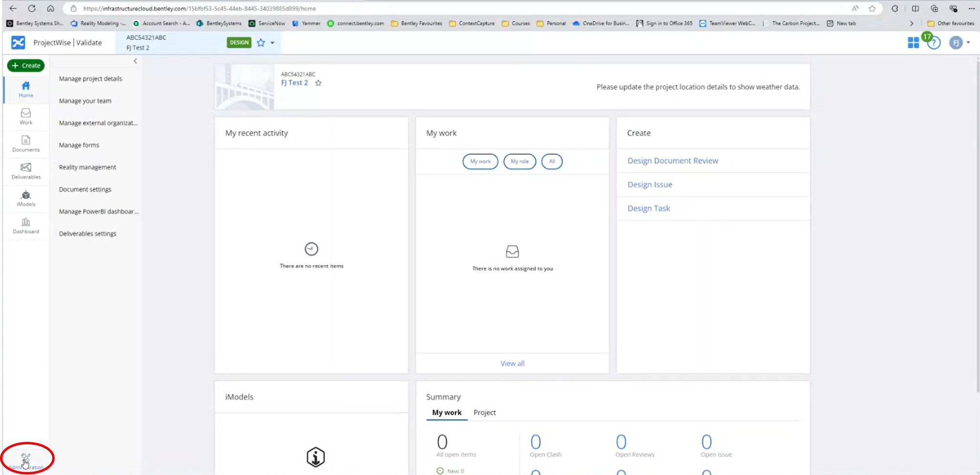Open the help question mark icon
Viewport: 980px width, 475px height.
934,43
